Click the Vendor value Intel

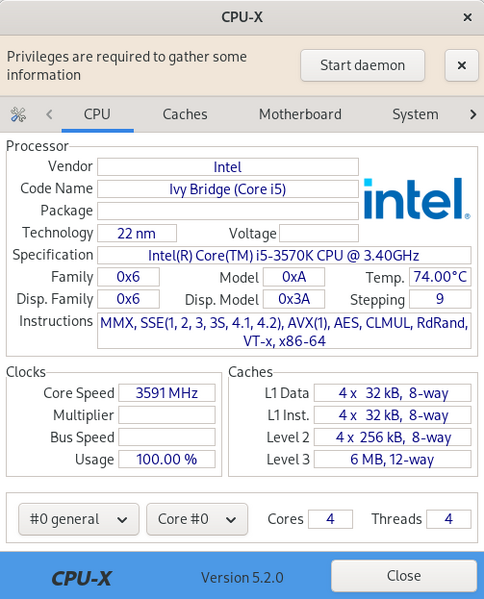click(x=228, y=167)
